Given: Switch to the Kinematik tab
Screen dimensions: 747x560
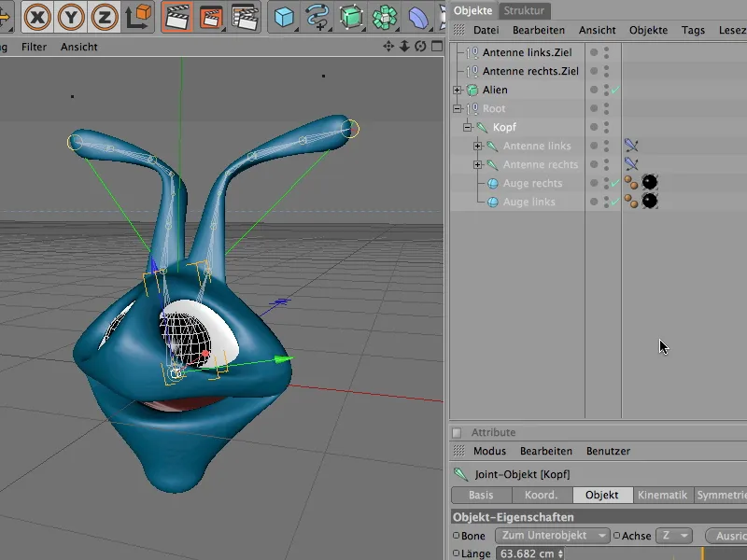Looking at the screenshot, I should 662,495.
